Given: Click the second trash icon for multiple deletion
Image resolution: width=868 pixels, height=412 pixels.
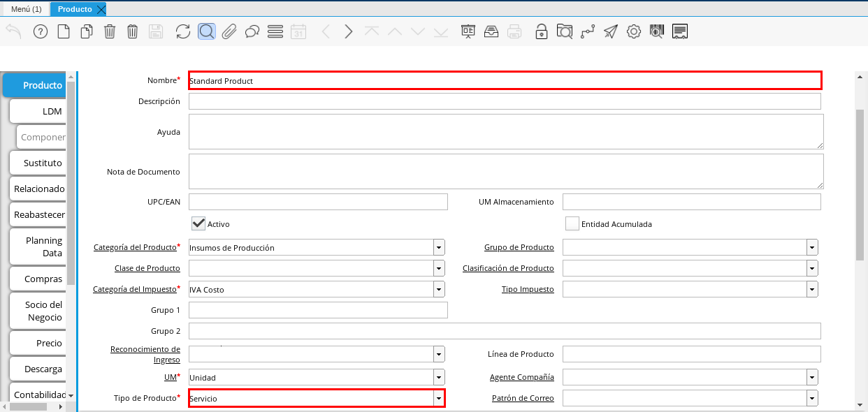Looking at the screenshot, I should (133, 31).
